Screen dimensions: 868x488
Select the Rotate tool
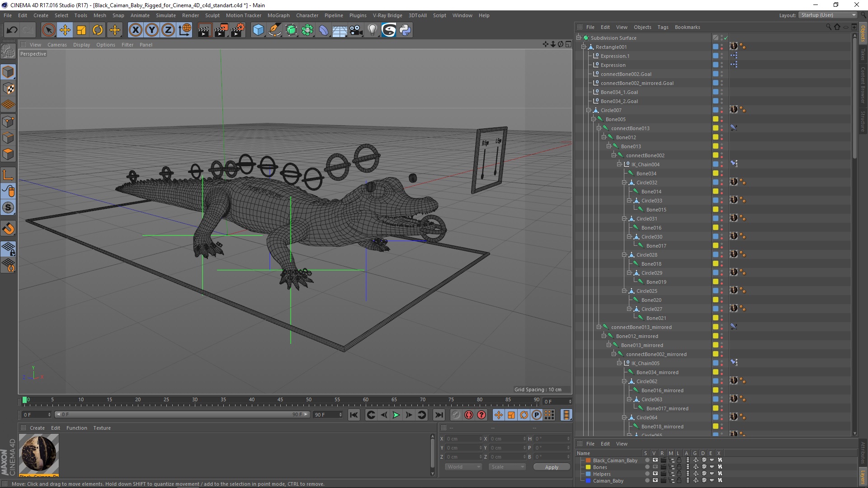(98, 30)
